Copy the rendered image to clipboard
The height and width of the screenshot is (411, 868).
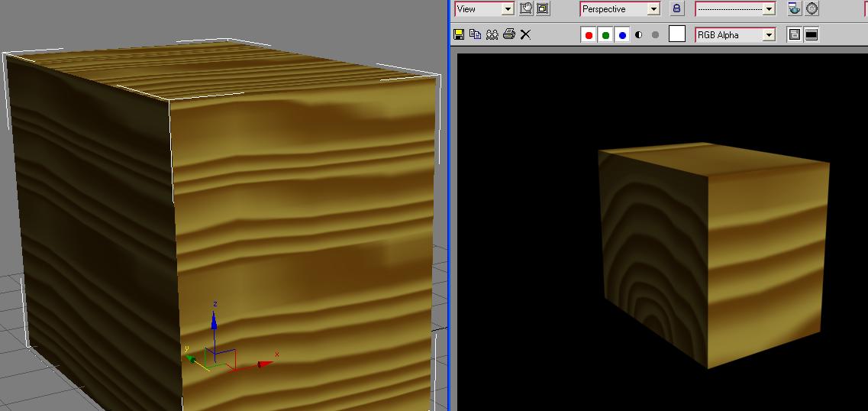[475, 34]
